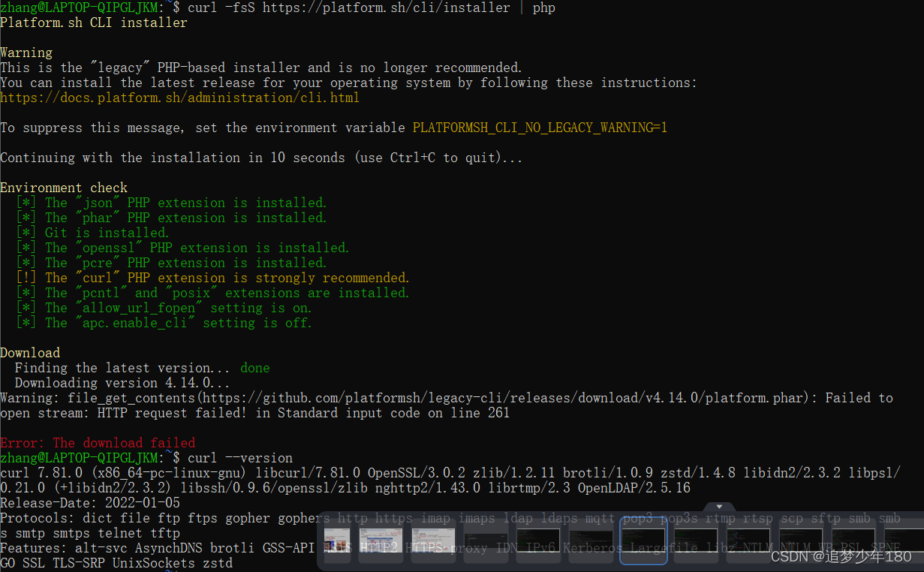This screenshot has height=572, width=924.
Task: Click the platform.sh/cli/installer URL in the command
Action: tap(387, 8)
